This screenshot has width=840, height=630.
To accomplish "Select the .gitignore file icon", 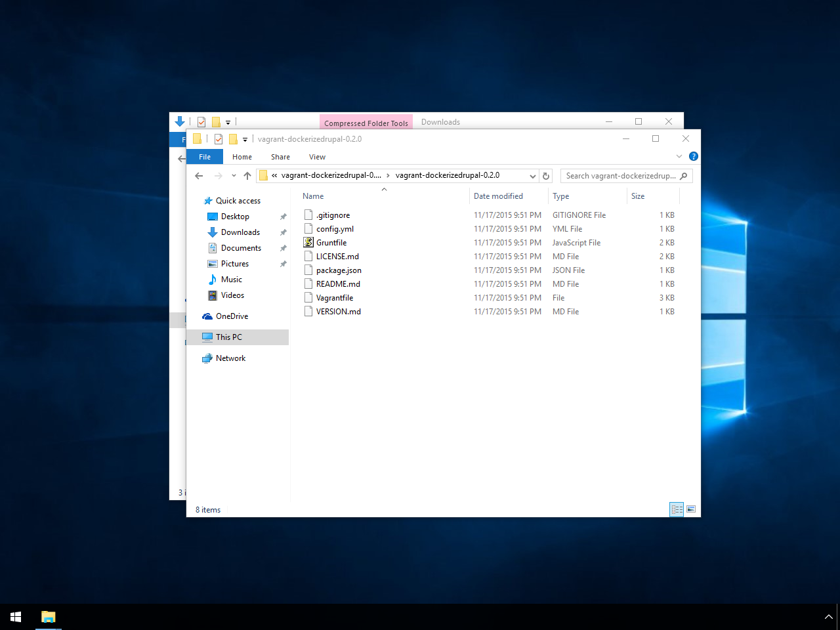I will pos(308,215).
